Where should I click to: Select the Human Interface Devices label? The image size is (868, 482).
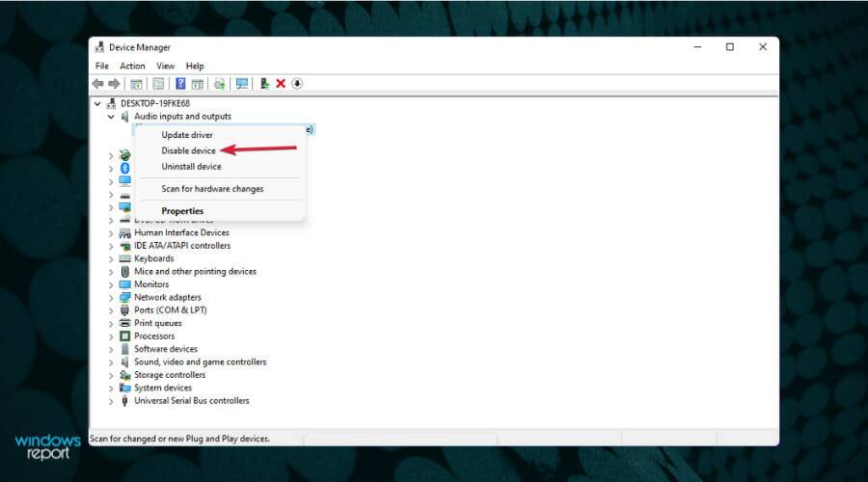click(181, 232)
